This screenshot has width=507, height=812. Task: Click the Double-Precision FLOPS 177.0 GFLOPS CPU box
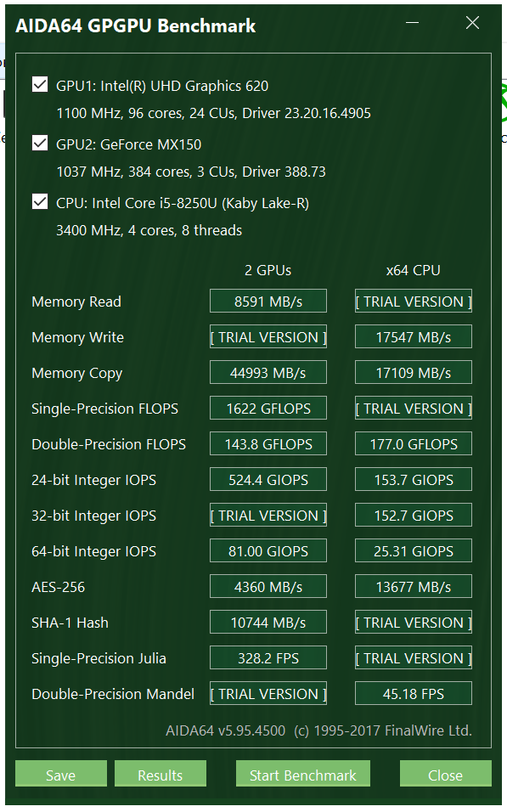pyautogui.click(x=414, y=444)
